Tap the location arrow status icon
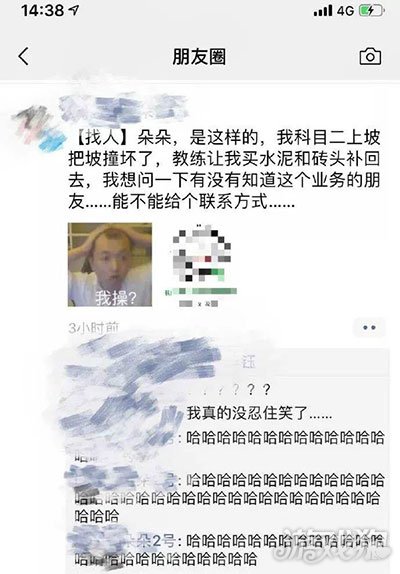 tap(74, 10)
